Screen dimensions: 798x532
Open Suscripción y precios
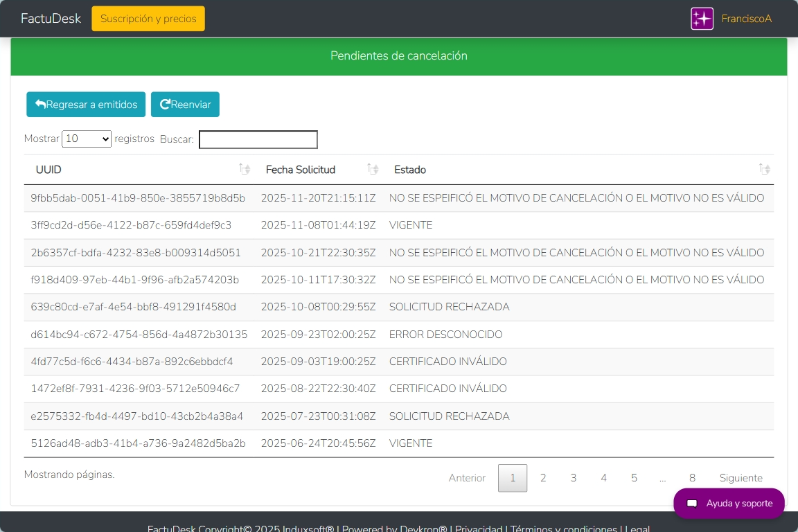click(x=148, y=19)
